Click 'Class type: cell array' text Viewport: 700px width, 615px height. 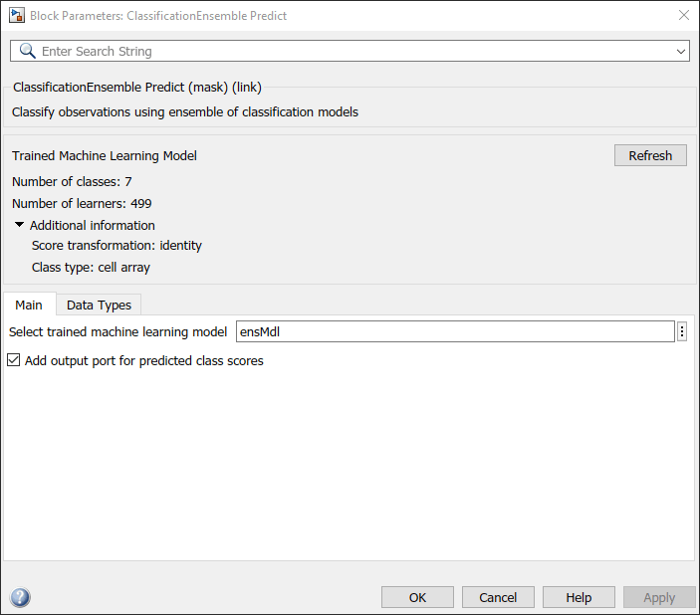click(x=91, y=268)
